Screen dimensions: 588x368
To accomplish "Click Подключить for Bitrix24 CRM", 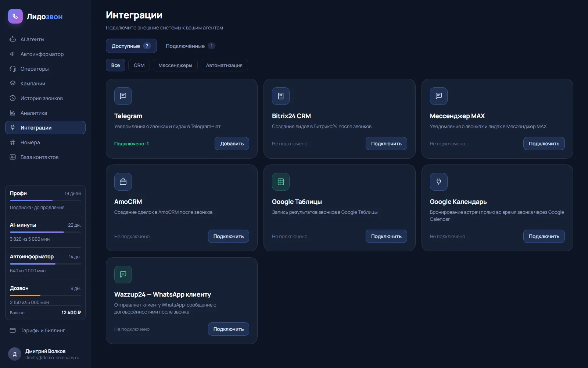I will tap(386, 144).
